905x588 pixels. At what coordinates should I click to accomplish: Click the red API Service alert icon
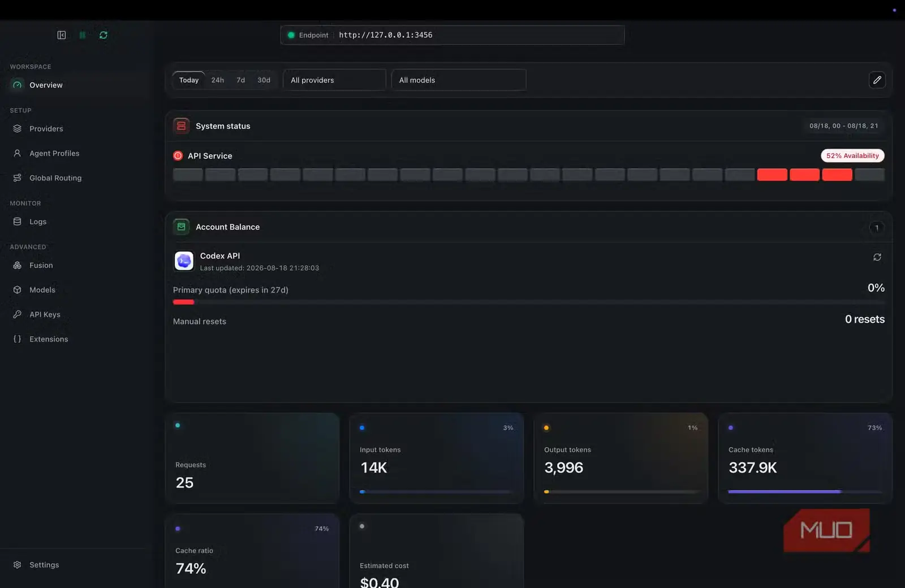(178, 156)
